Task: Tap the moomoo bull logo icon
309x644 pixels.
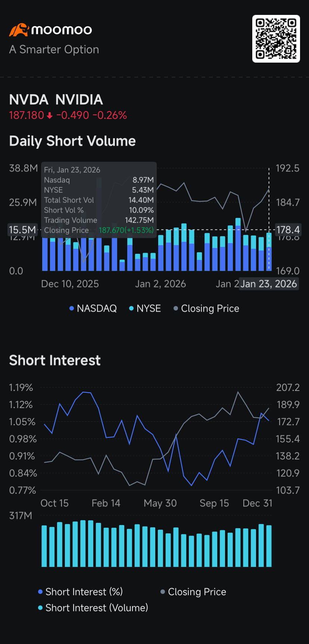Action: click(x=19, y=30)
